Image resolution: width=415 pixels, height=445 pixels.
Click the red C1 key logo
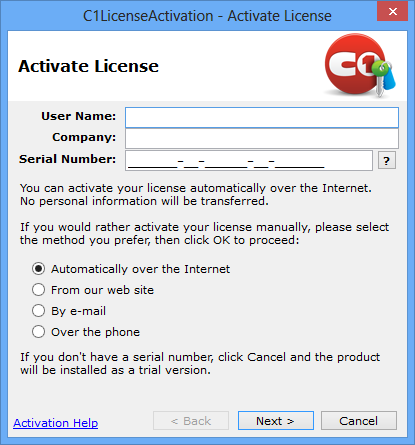[x=360, y=65]
